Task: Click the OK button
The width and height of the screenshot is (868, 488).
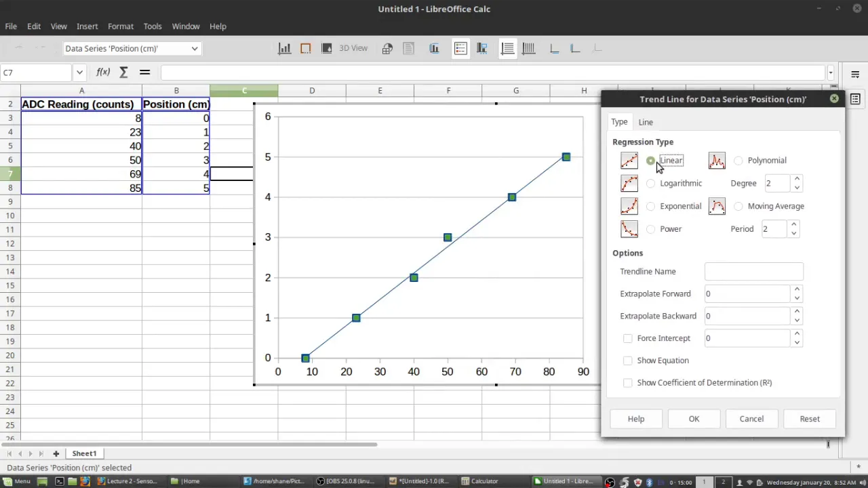Action: [x=694, y=419]
